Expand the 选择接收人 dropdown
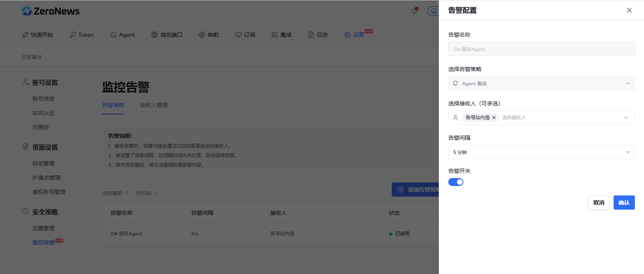Screen dimensions: 644x274 (626, 118)
